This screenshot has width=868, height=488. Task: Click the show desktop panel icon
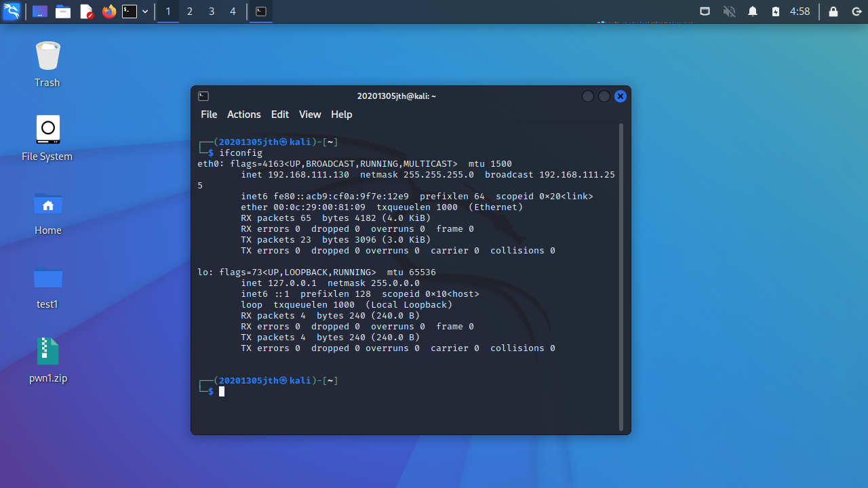point(40,12)
